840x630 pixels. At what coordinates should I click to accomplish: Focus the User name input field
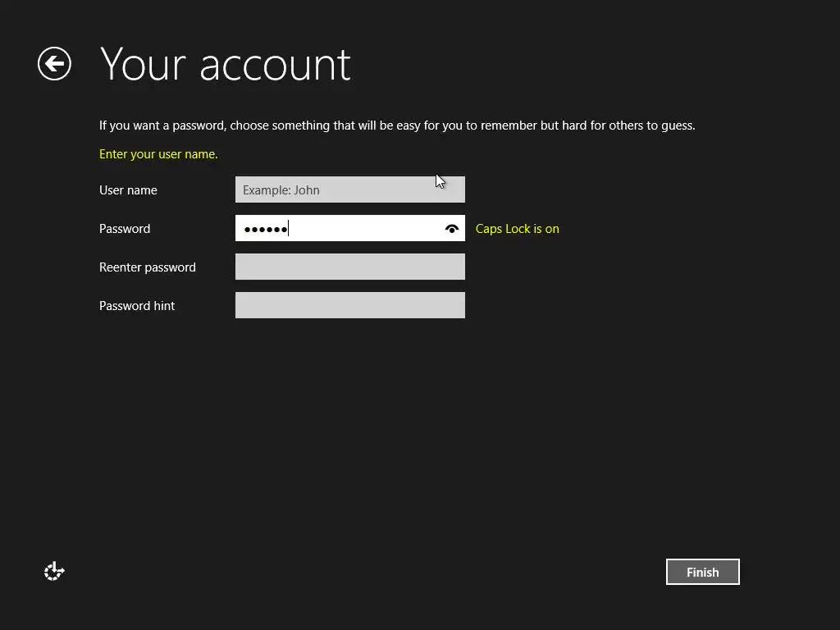(x=349, y=189)
